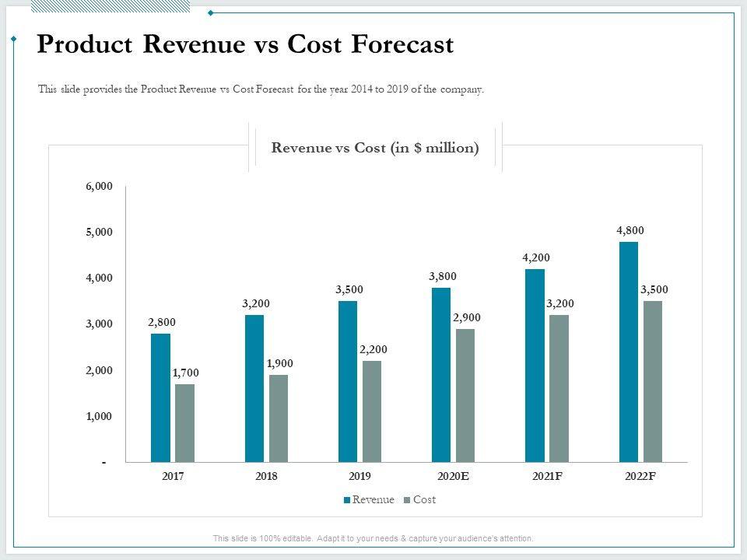This screenshot has width=747, height=560.
Task: Click the hatched pattern bar at top-left
Action: pos(110,5)
